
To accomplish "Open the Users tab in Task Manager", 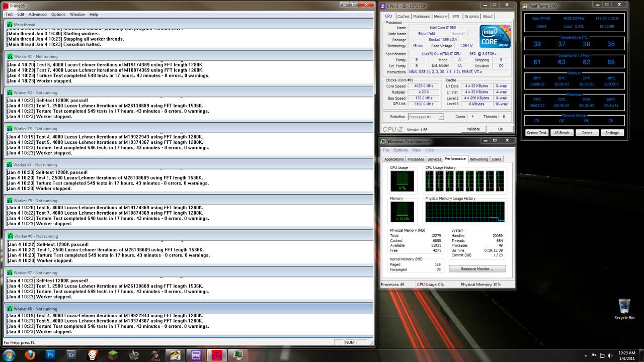I will tap(496, 159).
